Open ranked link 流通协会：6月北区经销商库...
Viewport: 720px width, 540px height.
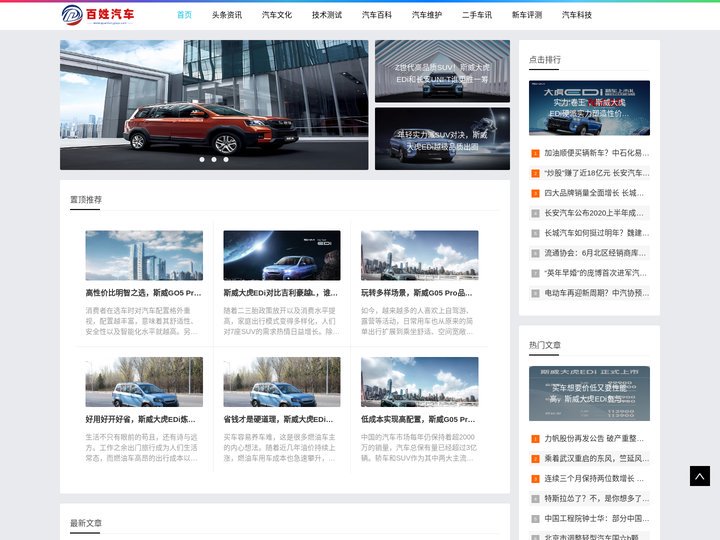pyautogui.click(x=595, y=253)
